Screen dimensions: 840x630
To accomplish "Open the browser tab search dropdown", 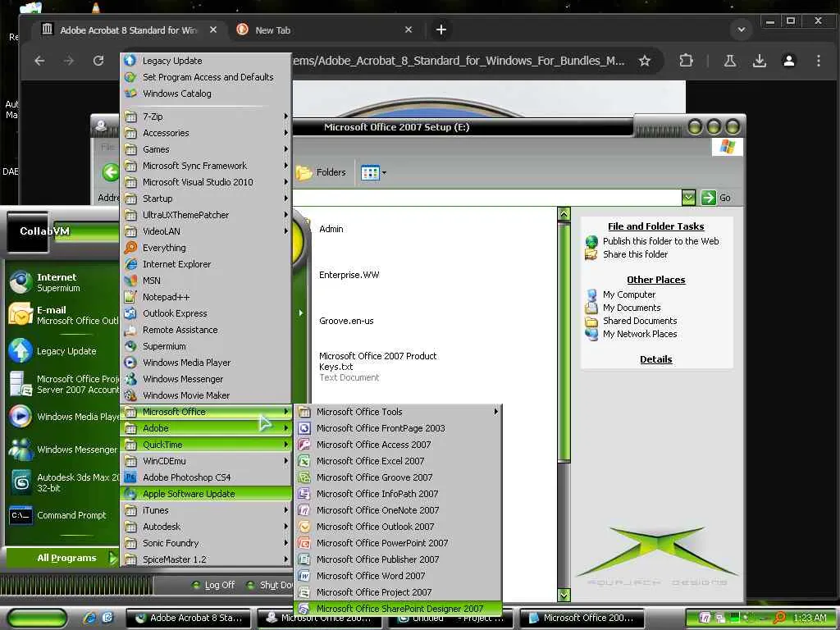I will 742,30.
